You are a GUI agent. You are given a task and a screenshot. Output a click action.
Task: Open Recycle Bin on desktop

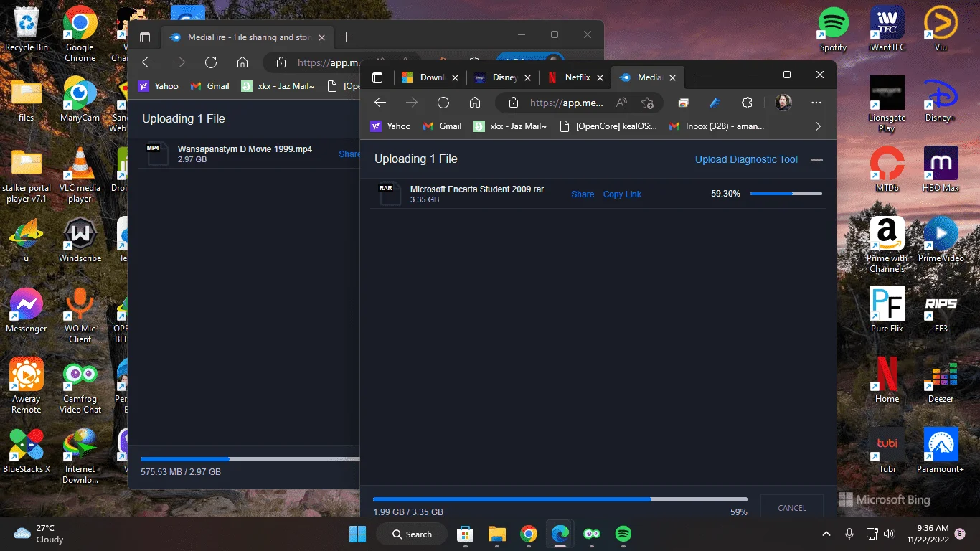[x=27, y=29]
